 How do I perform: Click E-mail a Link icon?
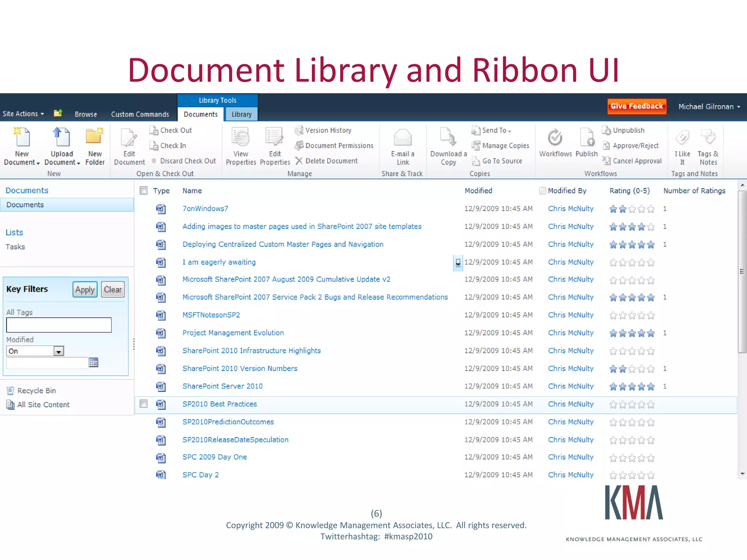click(x=403, y=138)
